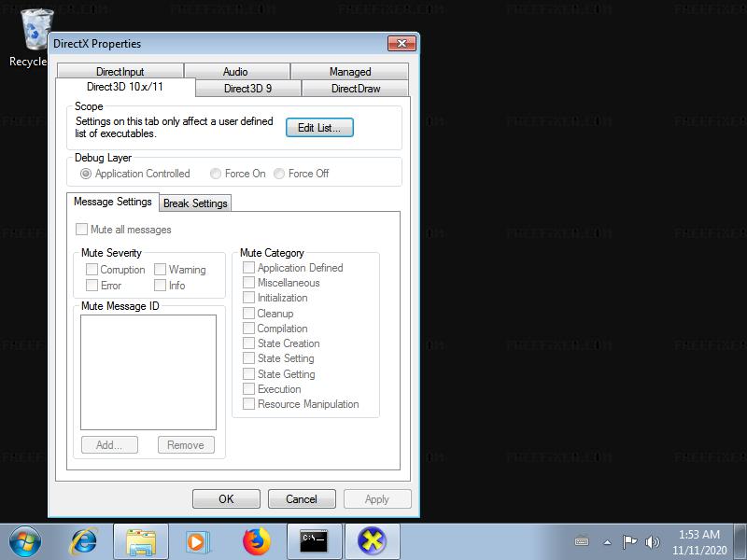Show hidden tray icons arrow
The width and height of the screenshot is (747, 560).
coord(608,542)
